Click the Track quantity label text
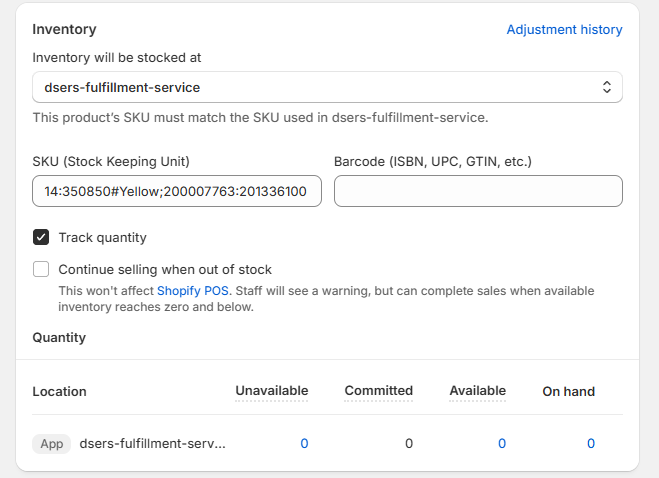 pyautogui.click(x=102, y=237)
